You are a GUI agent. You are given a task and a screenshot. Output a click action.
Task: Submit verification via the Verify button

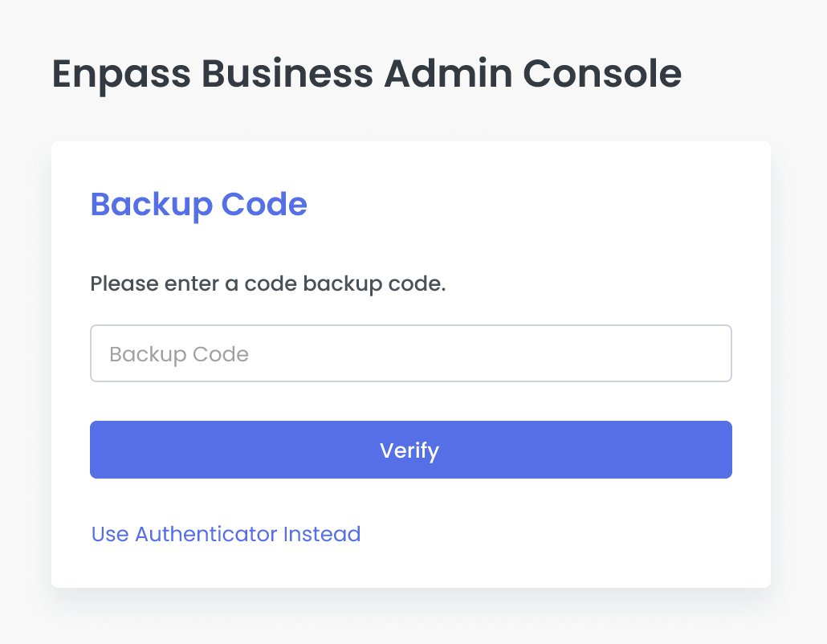point(411,450)
